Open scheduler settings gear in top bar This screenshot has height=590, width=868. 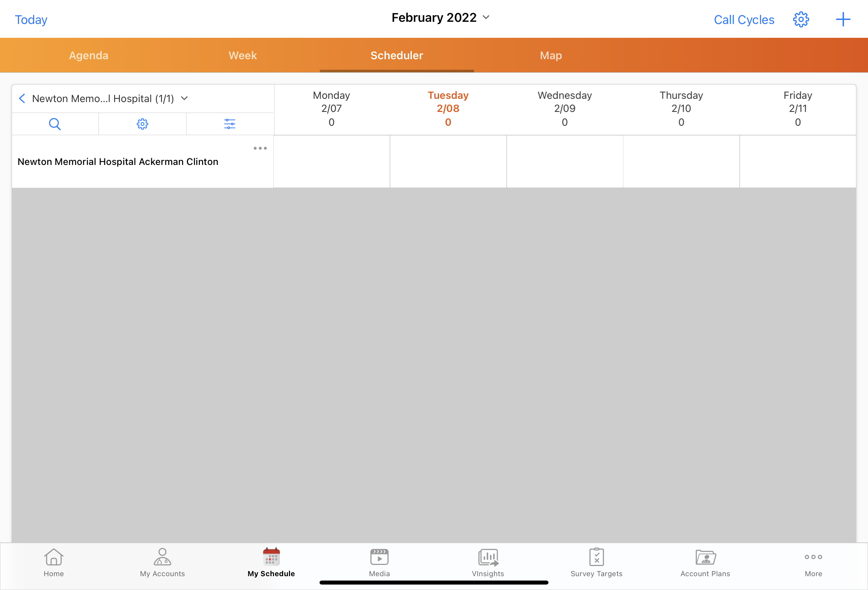801,19
